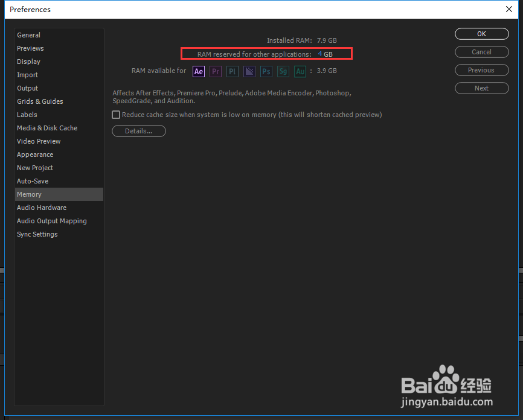Cancel the Preferences dialog
This screenshot has width=523, height=420.
[x=482, y=52]
